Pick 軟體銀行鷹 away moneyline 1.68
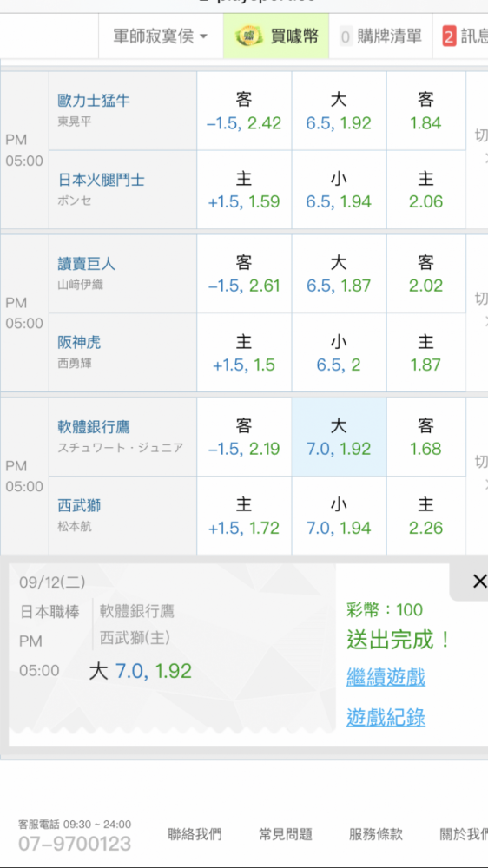Viewport: 488px width, 868px height. tap(425, 437)
